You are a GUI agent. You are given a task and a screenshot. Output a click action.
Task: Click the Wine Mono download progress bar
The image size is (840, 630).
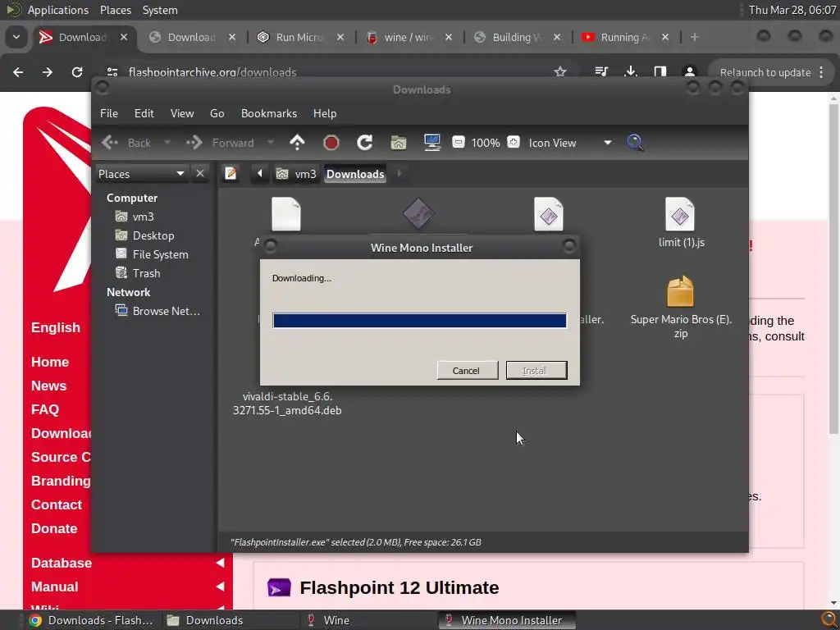[x=419, y=321]
